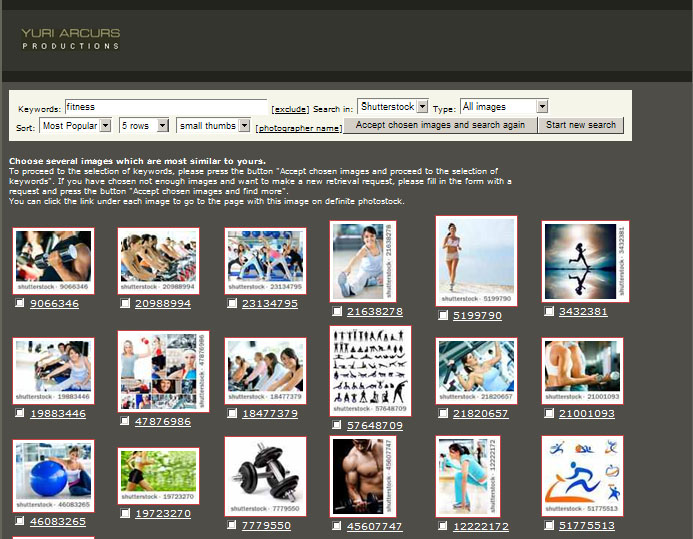Open the beach runner thumbnail 5199790

[476, 261]
